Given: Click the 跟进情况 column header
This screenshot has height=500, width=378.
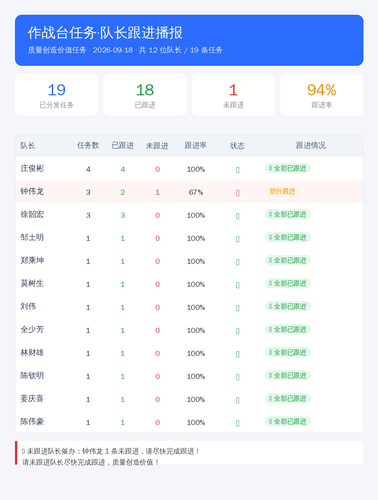Looking at the screenshot, I should (x=311, y=145).
